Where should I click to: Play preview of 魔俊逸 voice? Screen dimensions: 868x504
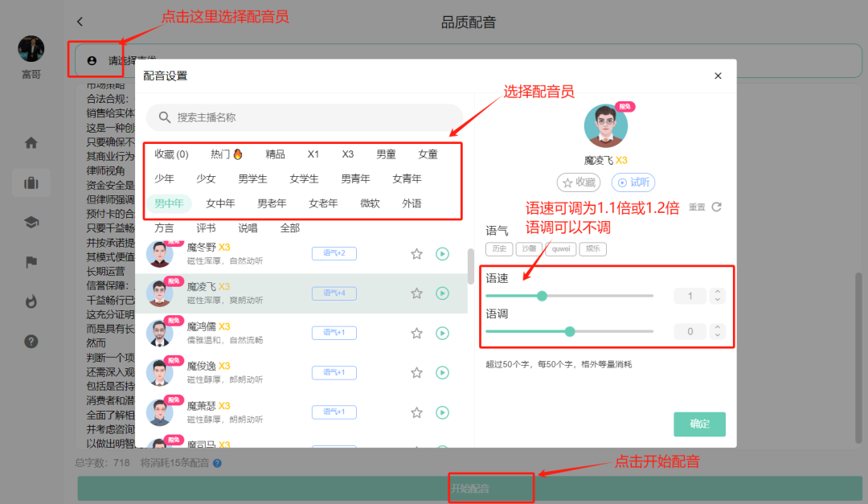442,373
